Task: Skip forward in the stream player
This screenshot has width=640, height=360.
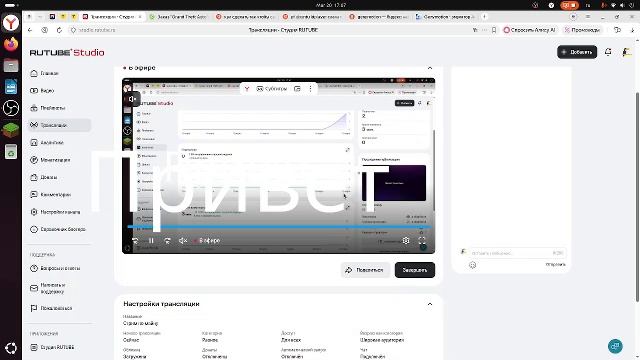Action: click(167, 241)
